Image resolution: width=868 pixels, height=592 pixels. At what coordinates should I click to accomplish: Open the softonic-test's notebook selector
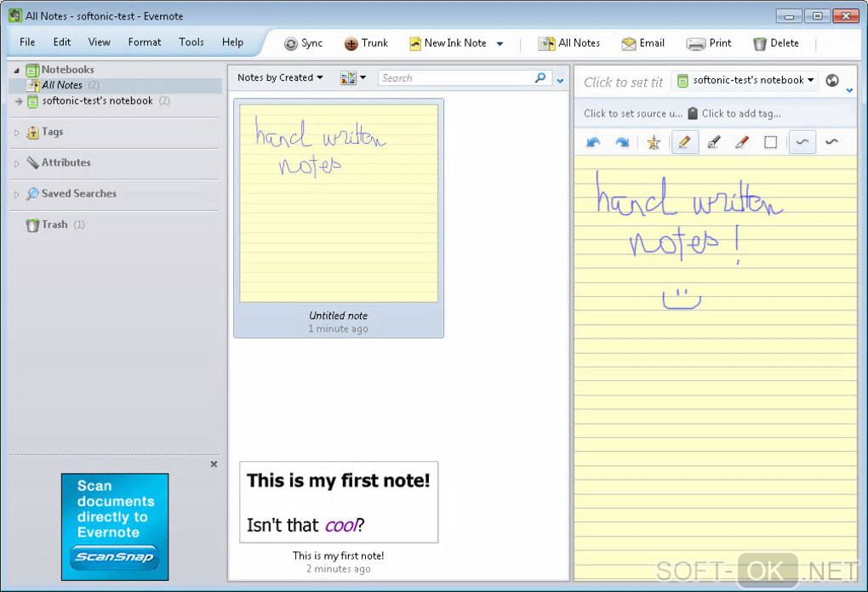pos(745,81)
